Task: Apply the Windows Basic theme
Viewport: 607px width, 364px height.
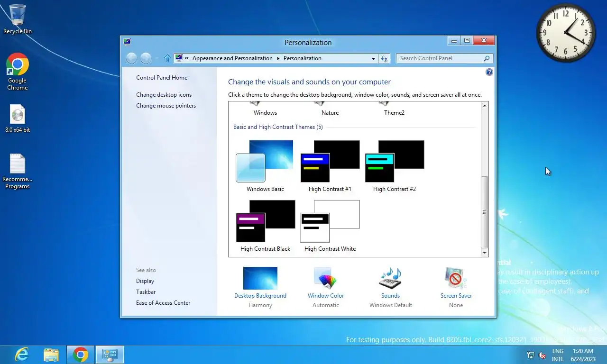Action: [265, 166]
